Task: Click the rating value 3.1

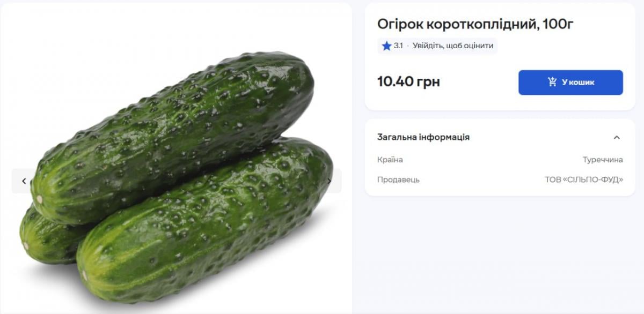Action: 398,46
